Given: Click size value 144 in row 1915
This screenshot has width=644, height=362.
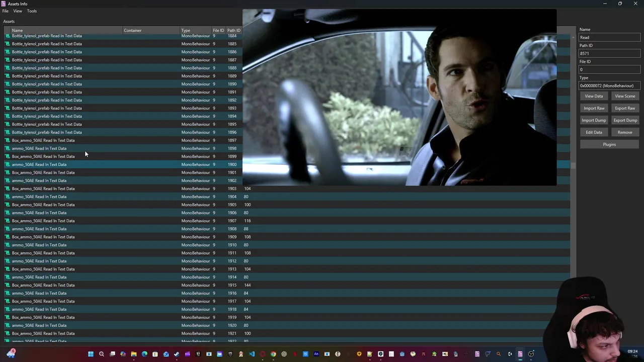Looking at the screenshot, I should (x=247, y=285).
